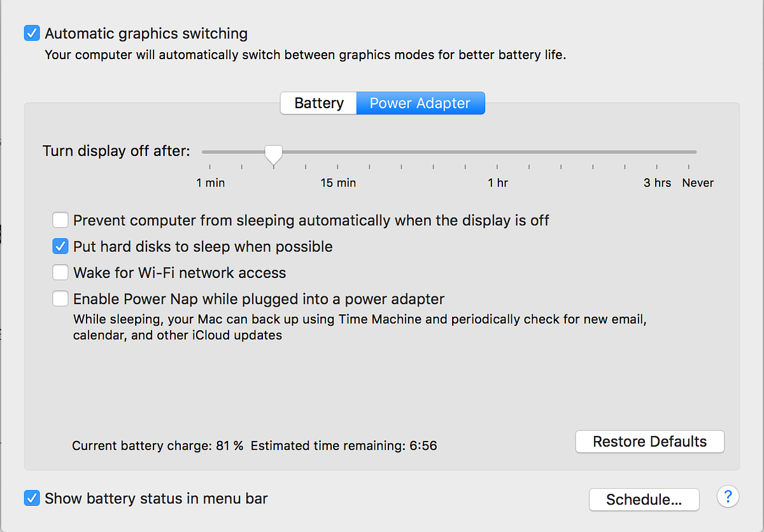764x532 pixels.
Task: Disable Show battery status in menu bar
Action: (32, 498)
